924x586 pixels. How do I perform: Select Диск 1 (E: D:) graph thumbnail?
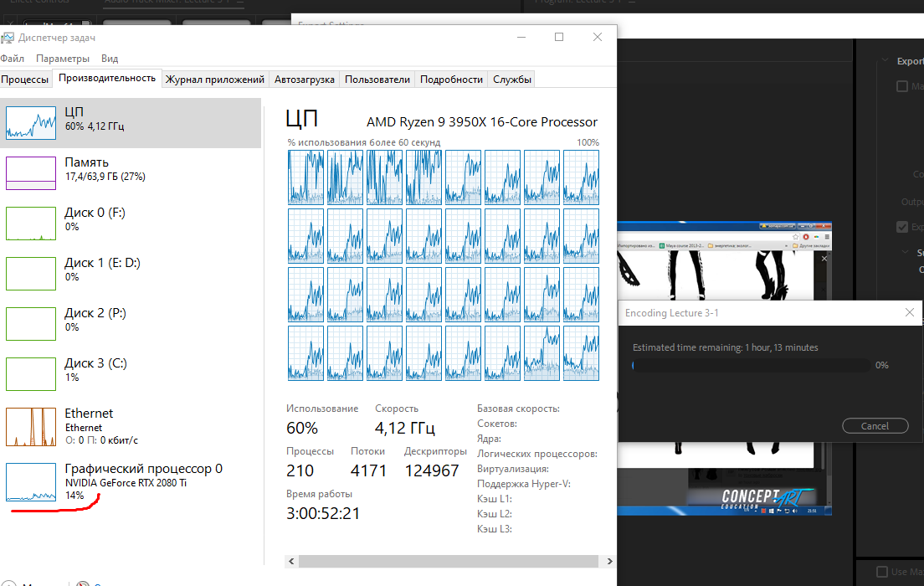coord(31,272)
